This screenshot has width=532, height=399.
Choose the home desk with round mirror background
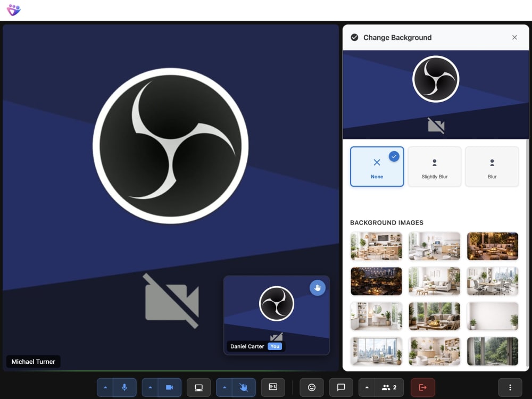377,316
